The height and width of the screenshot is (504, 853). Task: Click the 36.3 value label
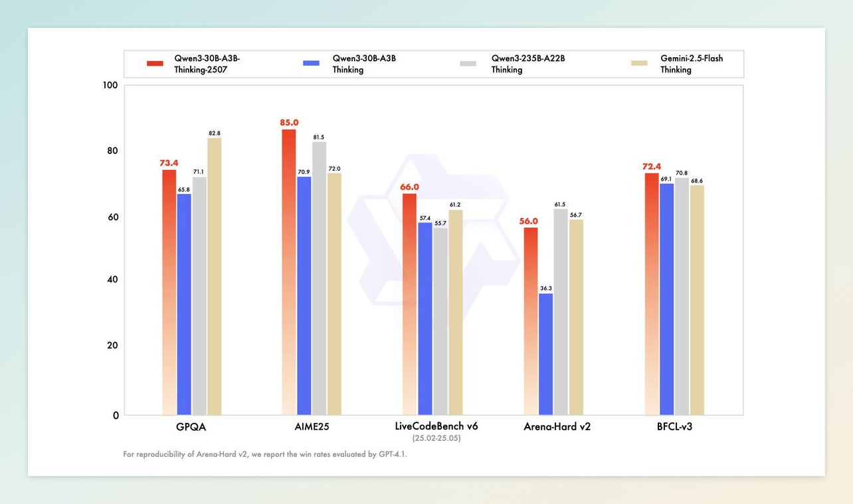545,288
